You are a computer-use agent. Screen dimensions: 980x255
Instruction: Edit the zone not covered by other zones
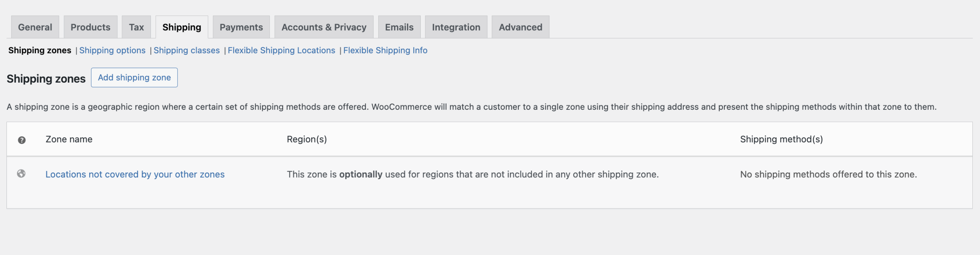coord(135,174)
